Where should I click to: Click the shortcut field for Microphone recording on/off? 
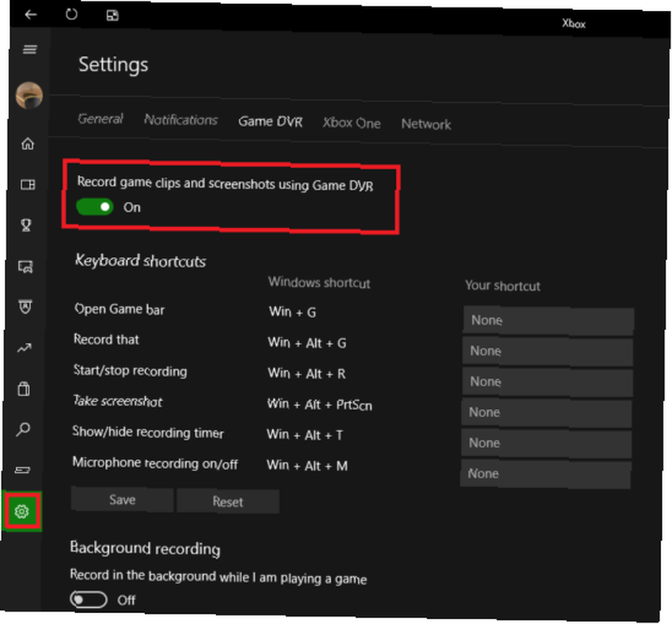[x=545, y=474]
